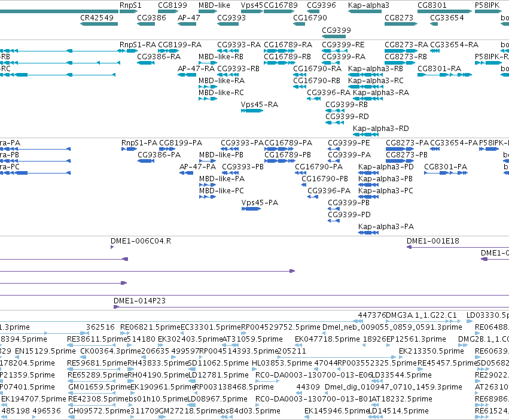509x420 pixels.
Task: Select the Kap-alpha3-RC transcript label
Action: tap(376, 81)
